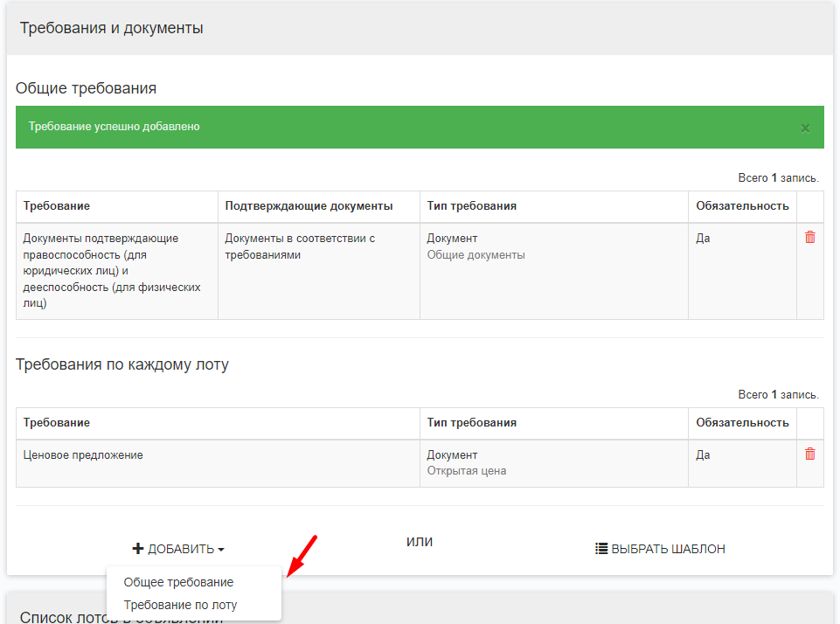Click the list icon beside ВЫБРАТЬ ШАБЛОН
Screen dimensions: 840x624
(601, 549)
